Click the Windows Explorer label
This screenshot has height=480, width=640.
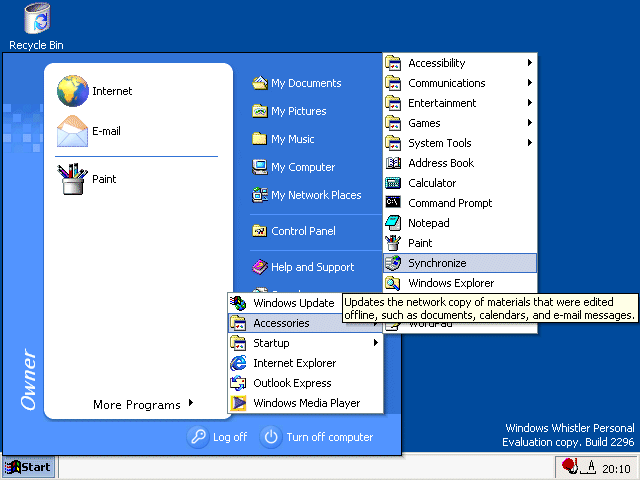point(451,283)
